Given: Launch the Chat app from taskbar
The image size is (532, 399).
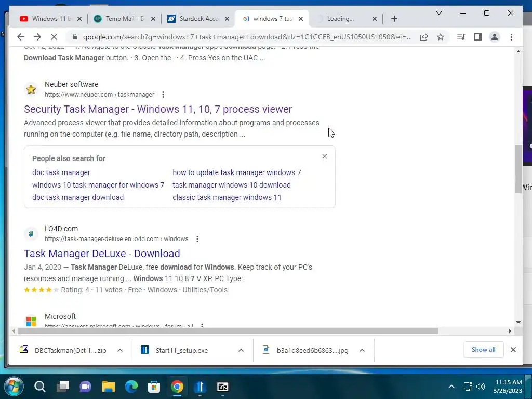Looking at the screenshot, I should coord(86,387).
